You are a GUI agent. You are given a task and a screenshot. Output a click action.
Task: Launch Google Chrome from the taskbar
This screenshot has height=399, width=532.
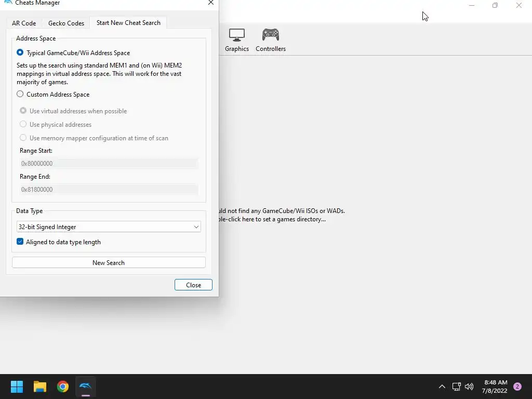63,387
